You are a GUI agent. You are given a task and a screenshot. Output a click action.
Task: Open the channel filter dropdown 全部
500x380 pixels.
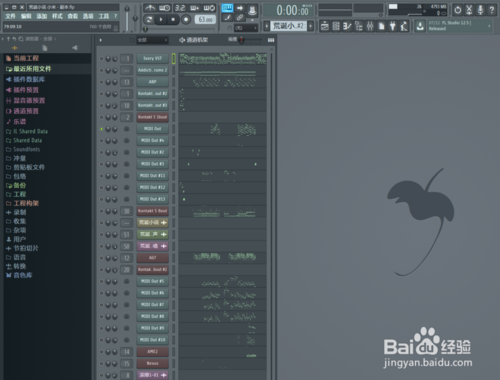152,40
